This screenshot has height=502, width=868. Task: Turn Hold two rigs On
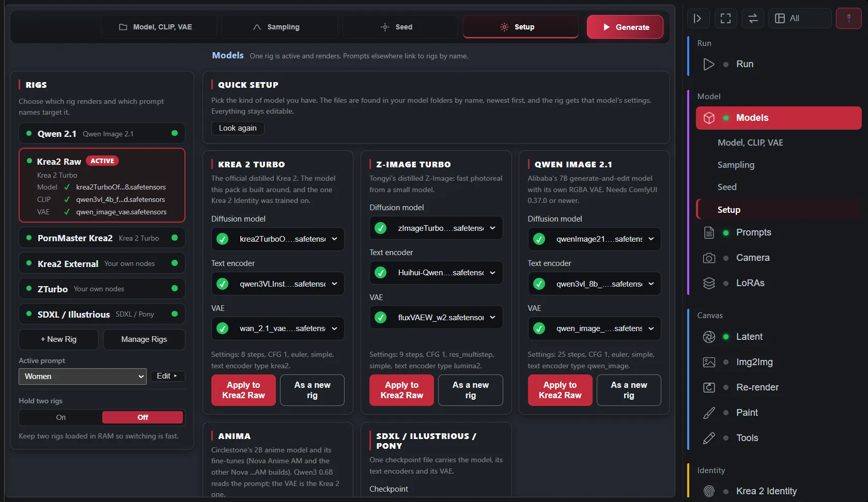pos(61,417)
